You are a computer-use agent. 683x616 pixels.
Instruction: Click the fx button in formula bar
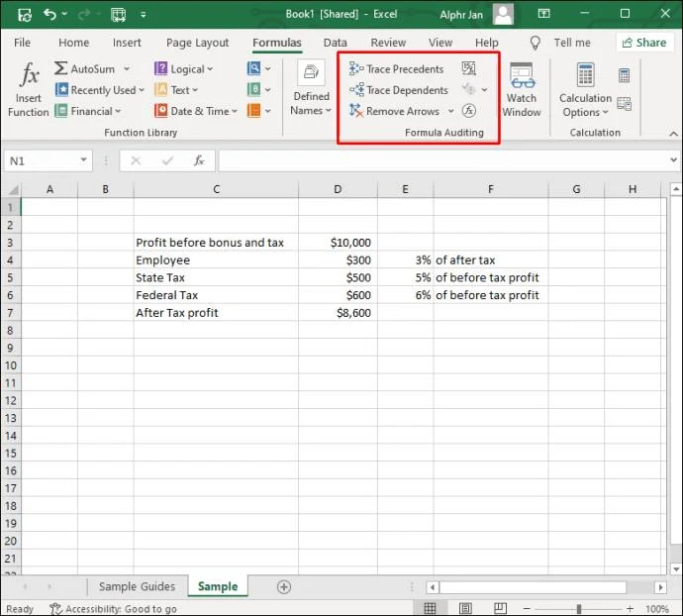[199, 160]
